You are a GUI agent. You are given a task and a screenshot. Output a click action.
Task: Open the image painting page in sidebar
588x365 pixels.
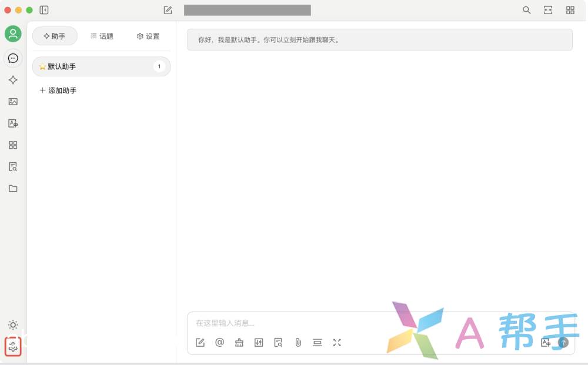[13, 102]
